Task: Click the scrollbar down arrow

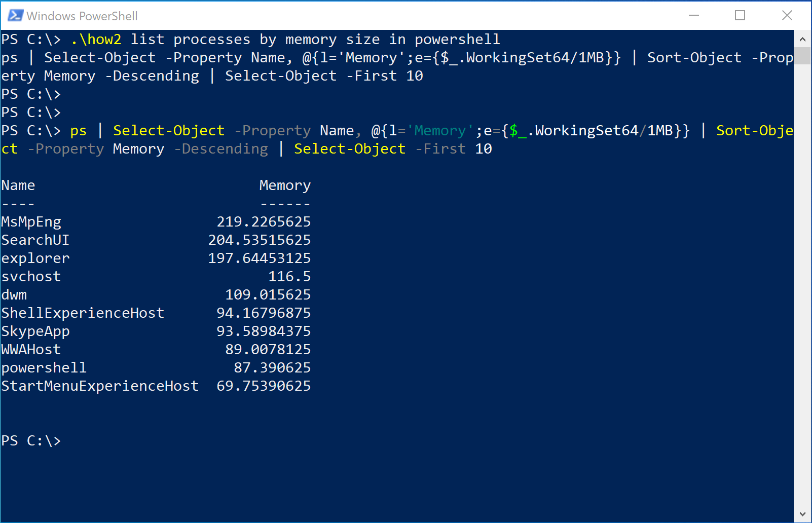Action: [x=802, y=514]
